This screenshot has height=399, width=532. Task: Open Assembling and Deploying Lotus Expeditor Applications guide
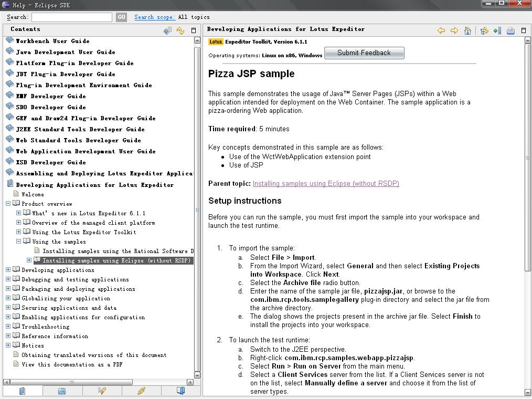pos(105,174)
